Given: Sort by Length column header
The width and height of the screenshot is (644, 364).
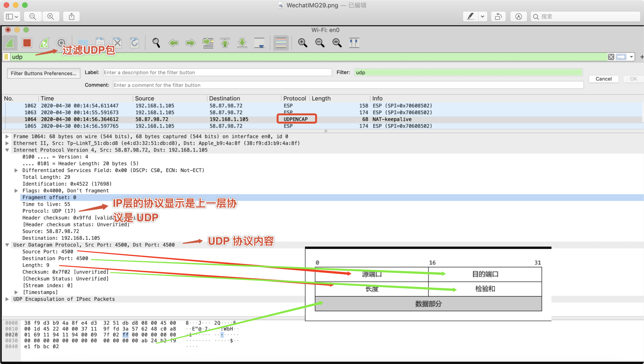Looking at the screenshot, I should point(340,98).
